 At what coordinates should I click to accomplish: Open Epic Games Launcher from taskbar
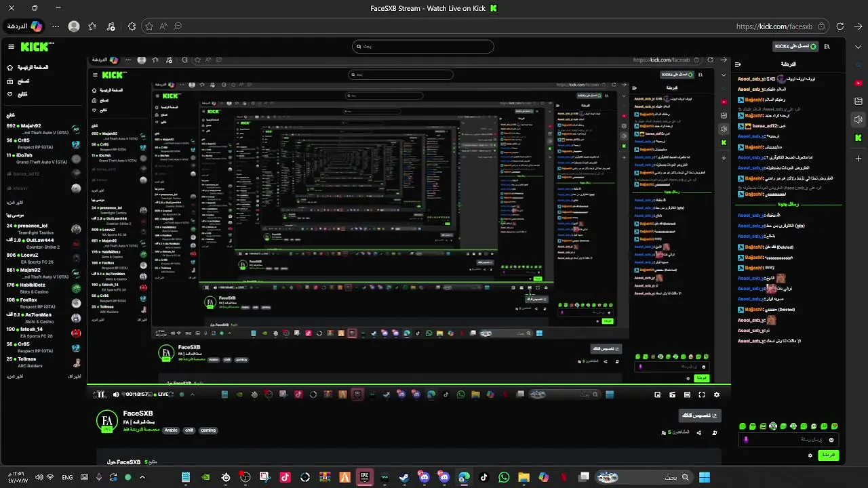pos(364,477)
